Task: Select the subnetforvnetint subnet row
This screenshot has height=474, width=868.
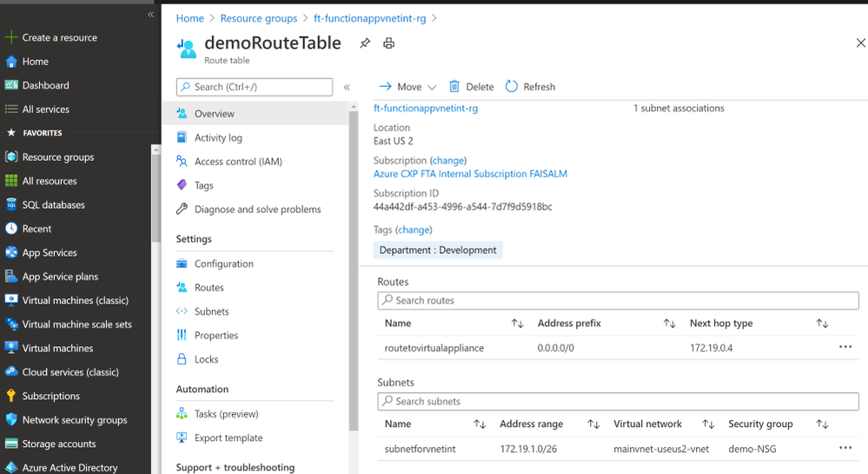Action: point(619,449)
